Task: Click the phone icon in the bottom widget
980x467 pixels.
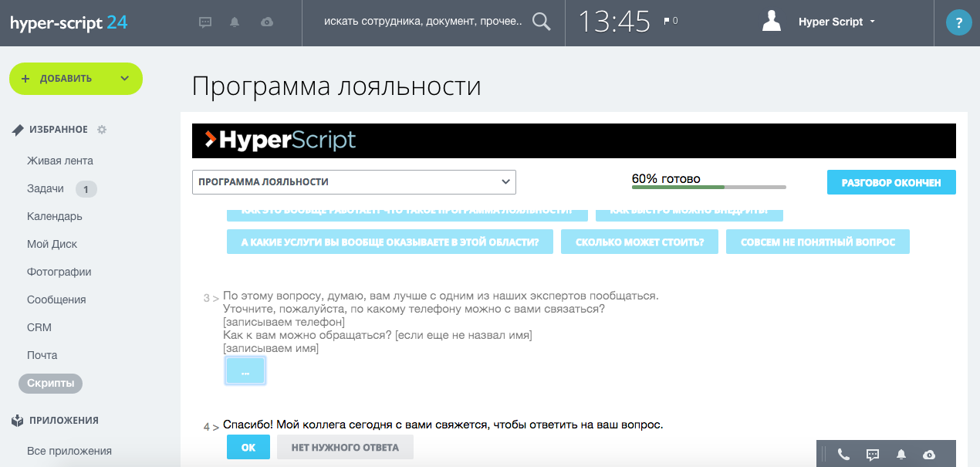Action: click(x=843, y=454)
